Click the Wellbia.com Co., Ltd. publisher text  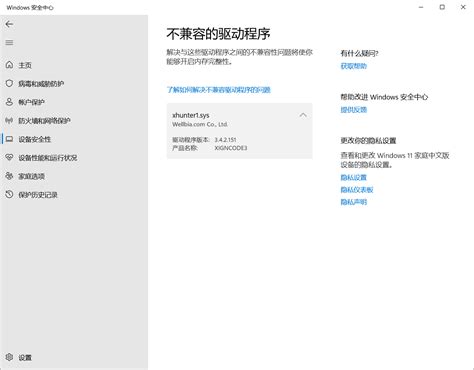(200, 124)
